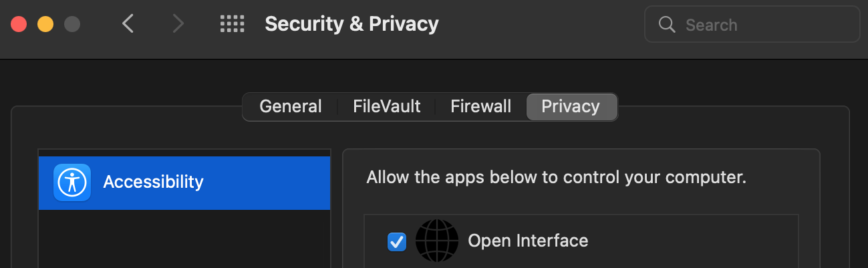868x268 pixels.
Task: Click the Open Interface globe app icon
Action: pos(437,241)
